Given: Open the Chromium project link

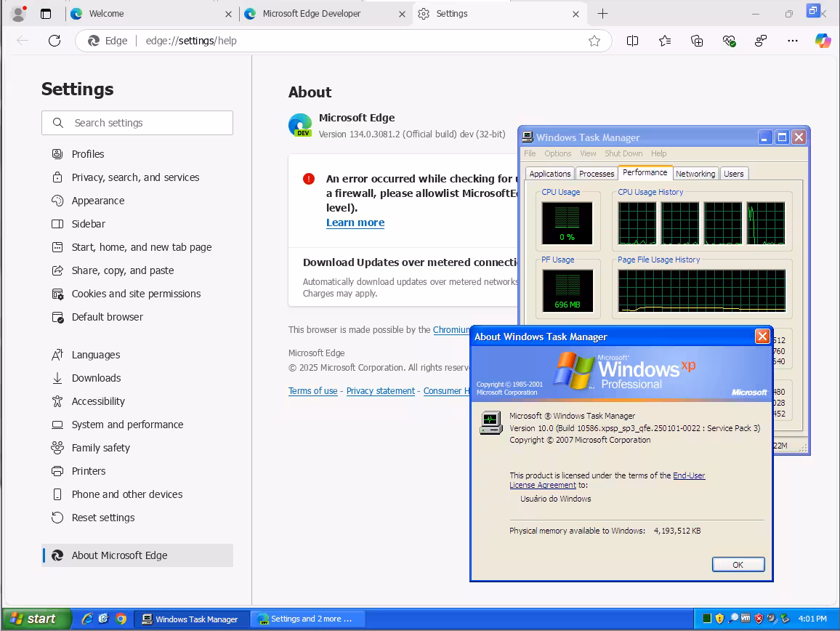Looking at the screenshot, I should (x=451, y=330).
